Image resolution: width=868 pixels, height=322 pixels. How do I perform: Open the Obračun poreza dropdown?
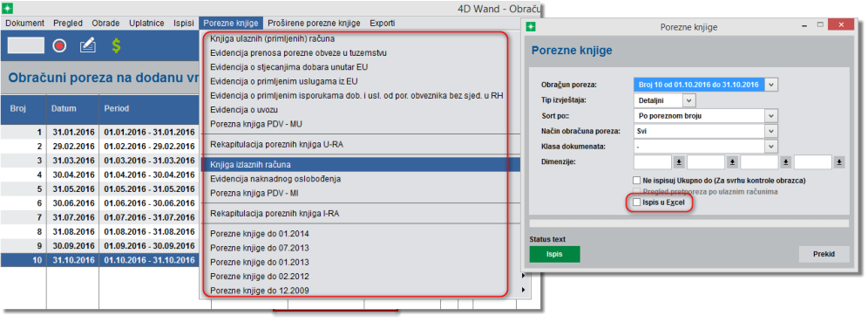[x=772, y=85]
